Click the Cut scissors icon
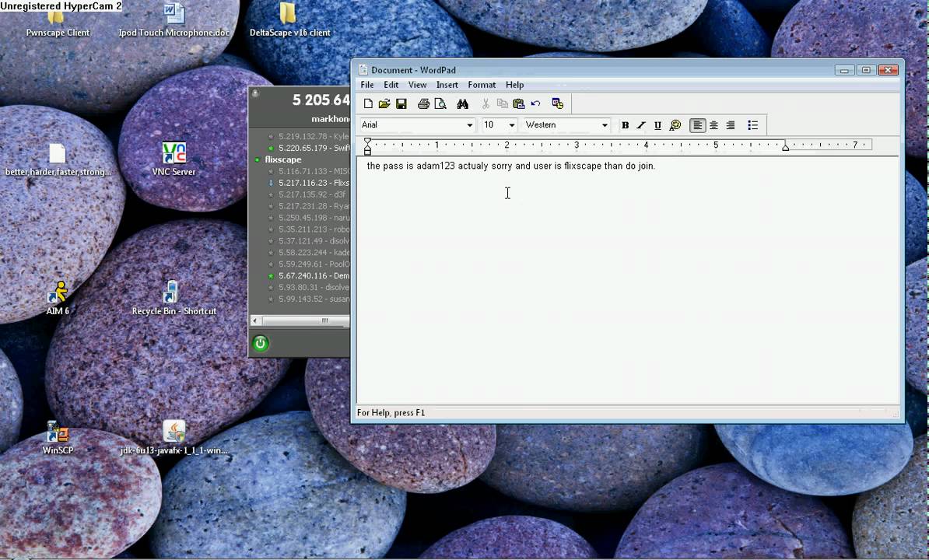This screenshot has height=560, width=929. coord(486,104)
